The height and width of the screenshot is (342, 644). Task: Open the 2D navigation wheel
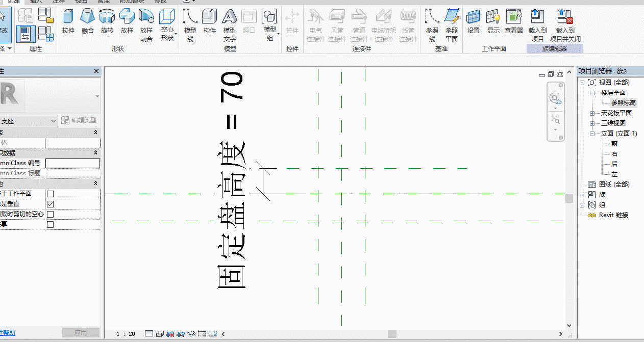click(x=555, y=98)
